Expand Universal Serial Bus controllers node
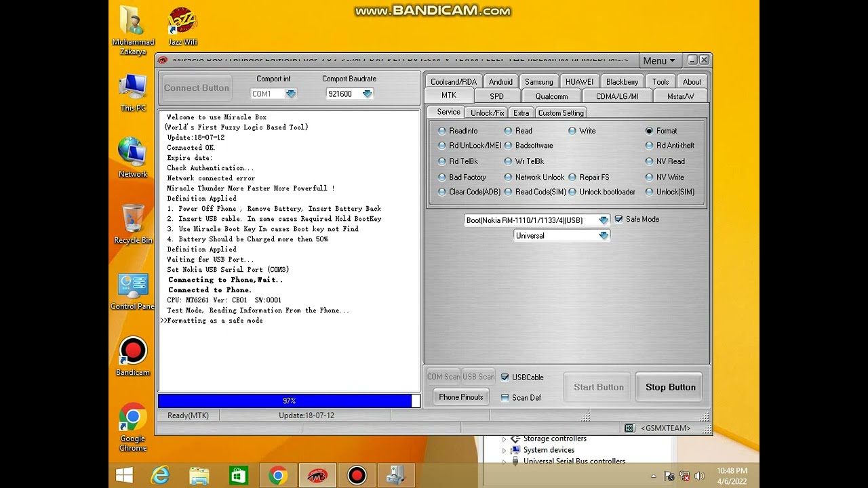This screenshot has height=488, width=868. tap(504, 462)
